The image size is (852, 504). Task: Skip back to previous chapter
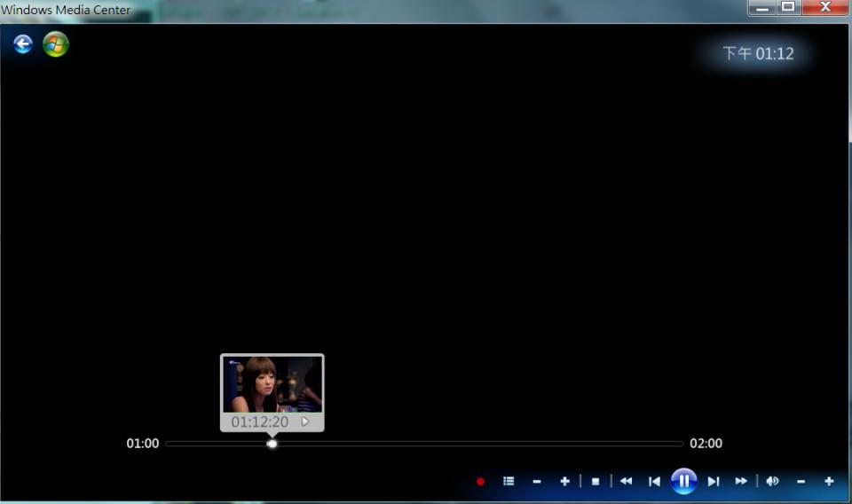654,481
